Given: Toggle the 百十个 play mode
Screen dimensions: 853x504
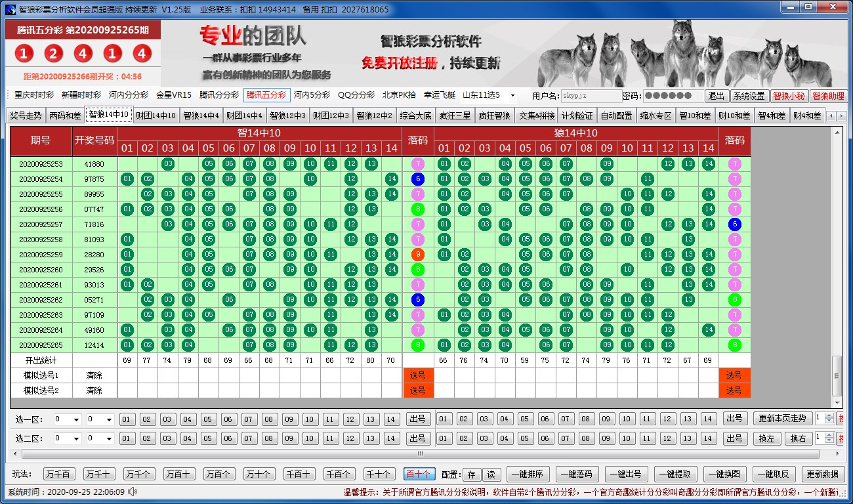Looking at the screenshot, I should click(418, 474).
